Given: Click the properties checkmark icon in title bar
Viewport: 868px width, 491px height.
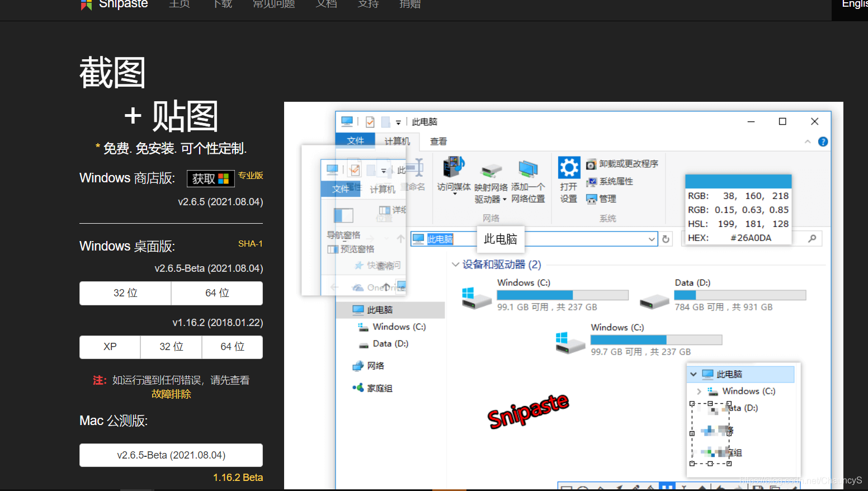Looking at the screenshot, I should coord(370,121).
